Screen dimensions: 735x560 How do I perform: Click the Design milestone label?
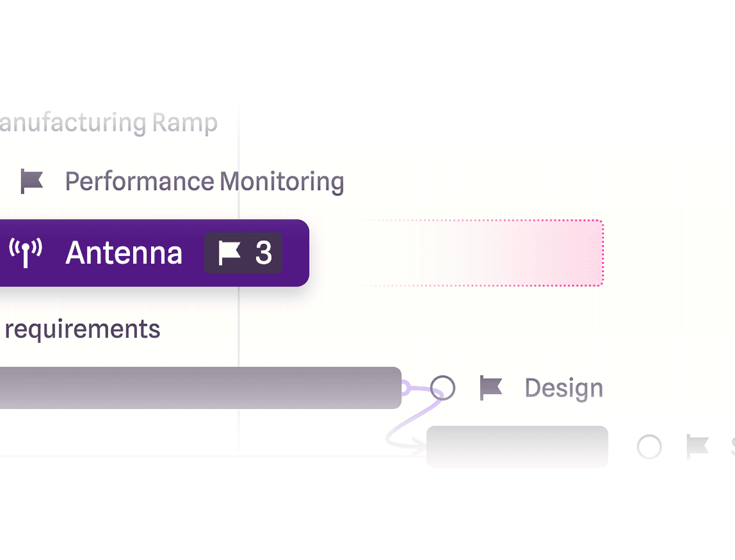point(563,388)
